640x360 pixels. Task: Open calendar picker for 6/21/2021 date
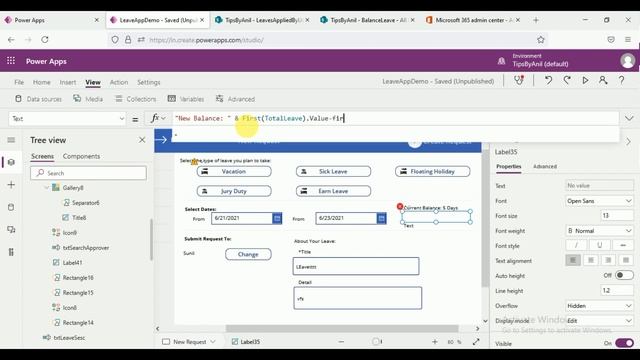click(x=277, y=218)
